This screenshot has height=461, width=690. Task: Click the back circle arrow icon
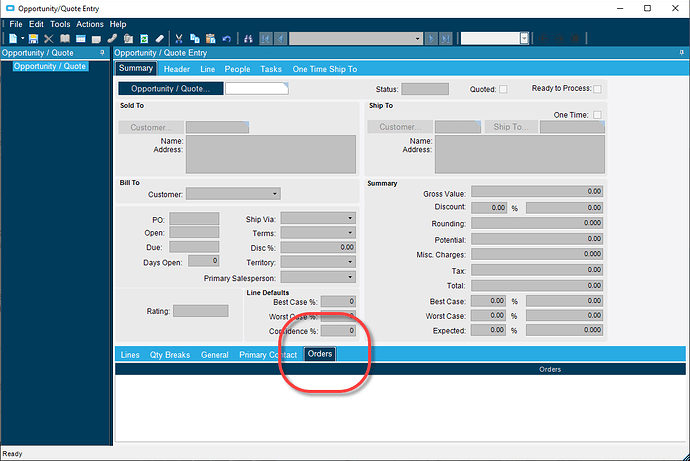(x=543, y=39)
